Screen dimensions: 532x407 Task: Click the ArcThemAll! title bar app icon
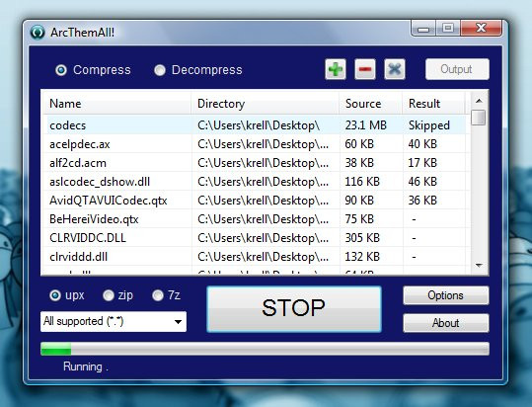[x=38, y=33]
